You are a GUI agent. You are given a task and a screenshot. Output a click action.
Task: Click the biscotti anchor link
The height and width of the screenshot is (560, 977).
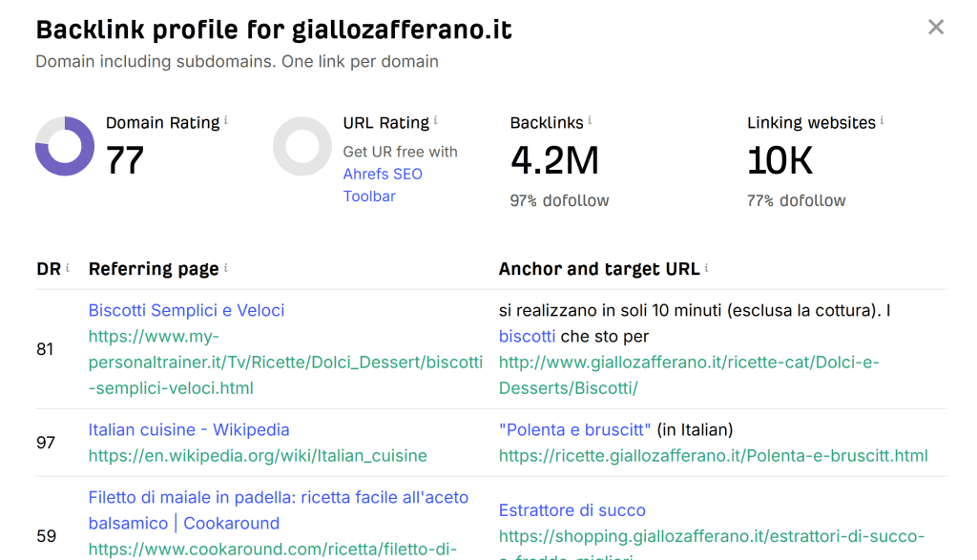(x=527, y=337)
